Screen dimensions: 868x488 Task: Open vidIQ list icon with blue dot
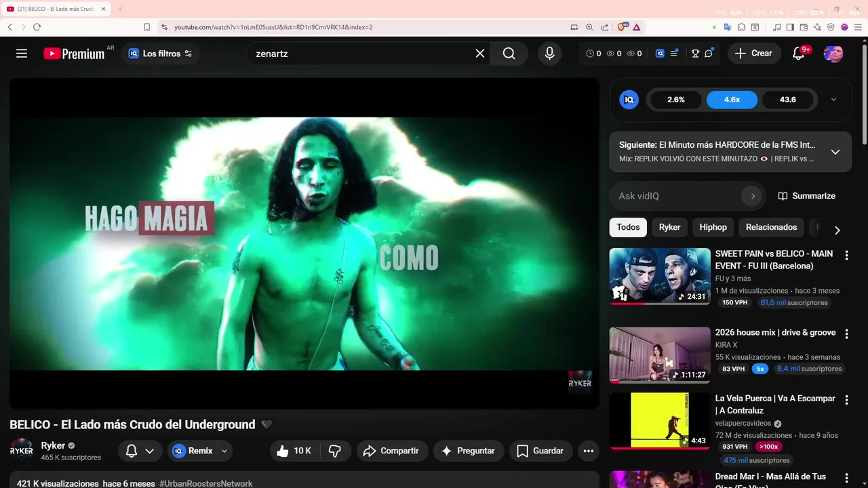[674, 54]
